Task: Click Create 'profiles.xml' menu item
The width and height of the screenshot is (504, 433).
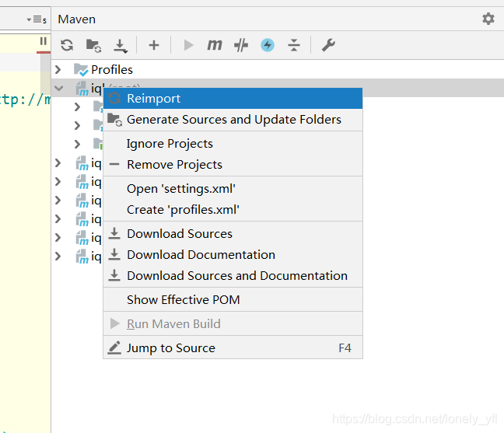Action: tap(233, 210)
